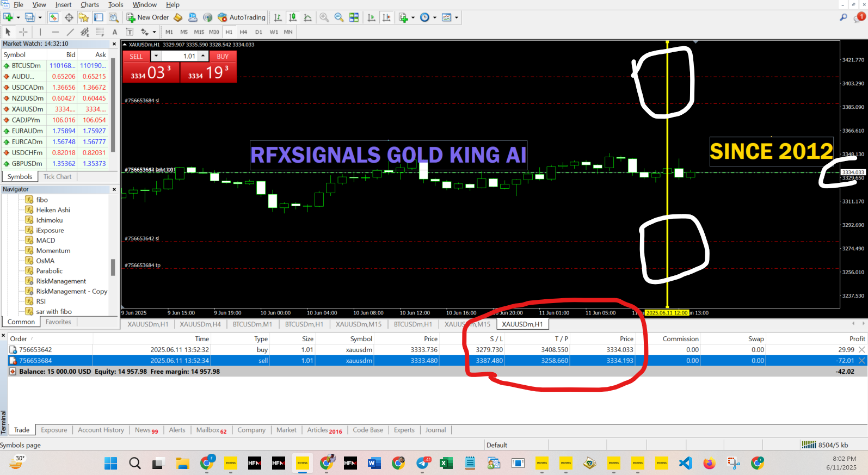Open the Periods clock dropdown arrow
Screen dimensions: 868x475
[435, 17]
